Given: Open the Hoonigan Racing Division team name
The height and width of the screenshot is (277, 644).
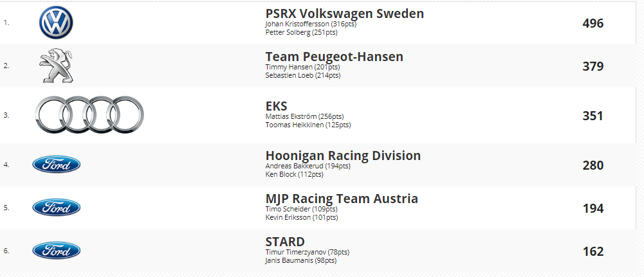Looking at the screenshot, I should point(343,156).
